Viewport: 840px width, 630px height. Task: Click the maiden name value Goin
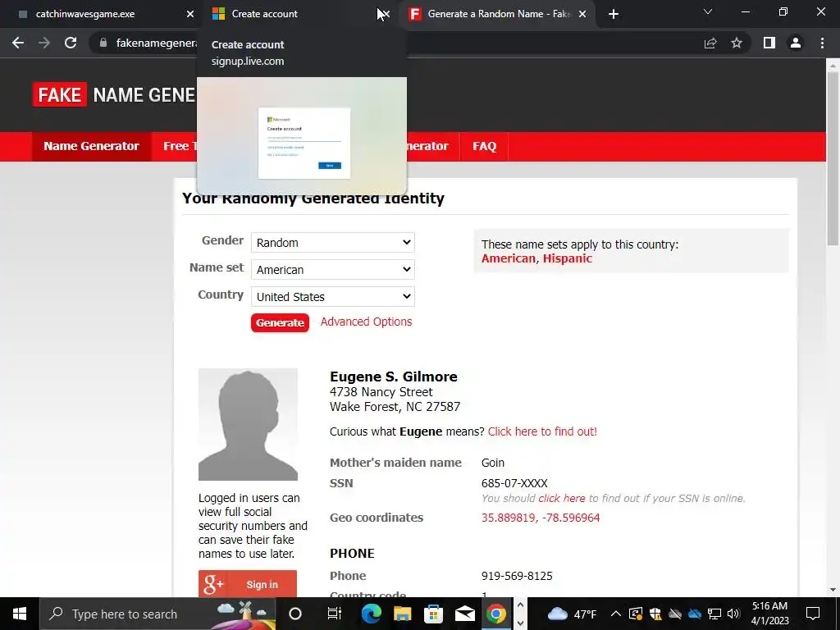[493, 463]
